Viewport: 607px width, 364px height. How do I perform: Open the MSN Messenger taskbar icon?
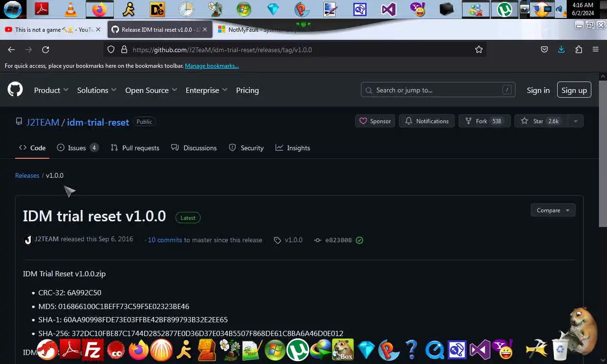coord(475,9)
